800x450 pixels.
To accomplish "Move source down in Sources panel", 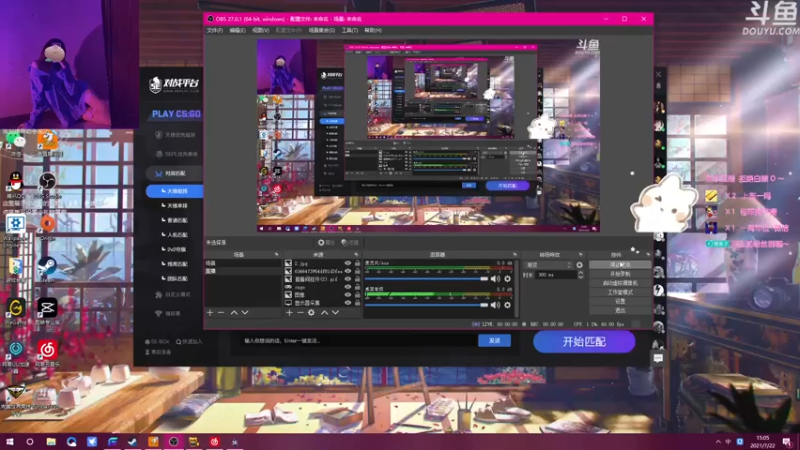I will point(335,312).
